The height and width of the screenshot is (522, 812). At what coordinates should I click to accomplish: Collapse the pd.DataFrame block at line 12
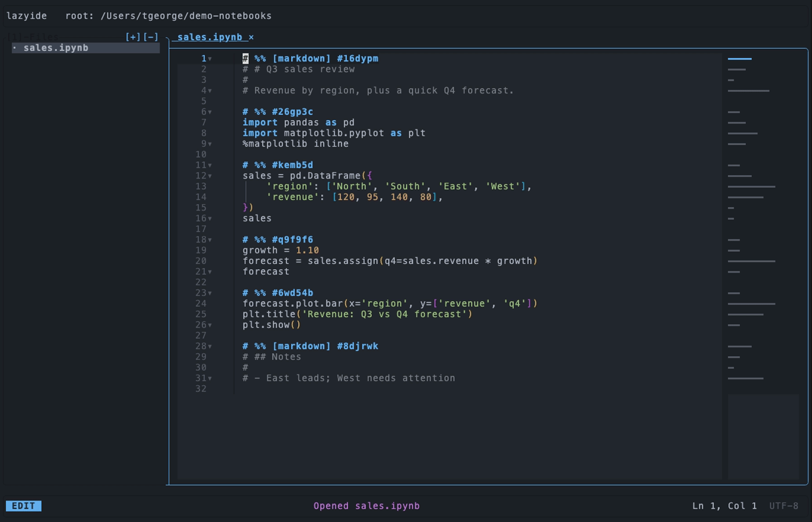tap(210, 176)
